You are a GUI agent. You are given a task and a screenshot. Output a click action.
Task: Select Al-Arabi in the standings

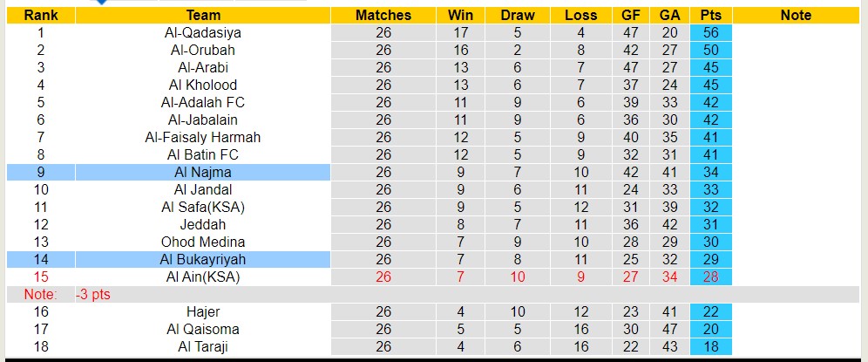pyautogui.click(x=202, y=67)
